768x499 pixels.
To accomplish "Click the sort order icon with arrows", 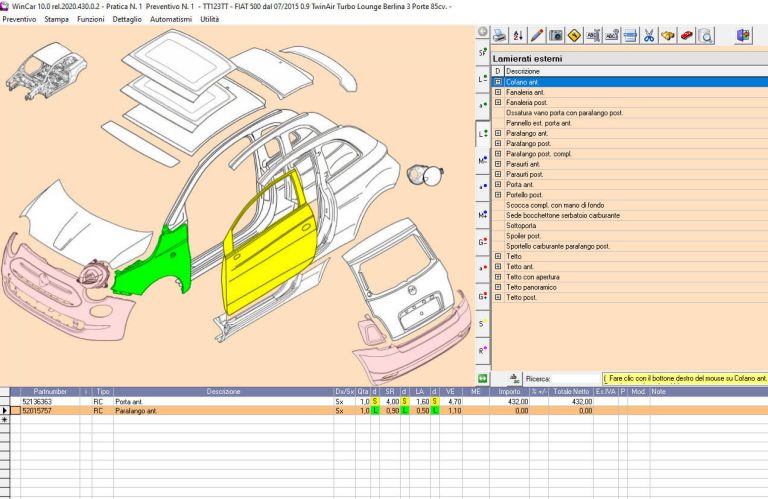I will coord(518,35).
